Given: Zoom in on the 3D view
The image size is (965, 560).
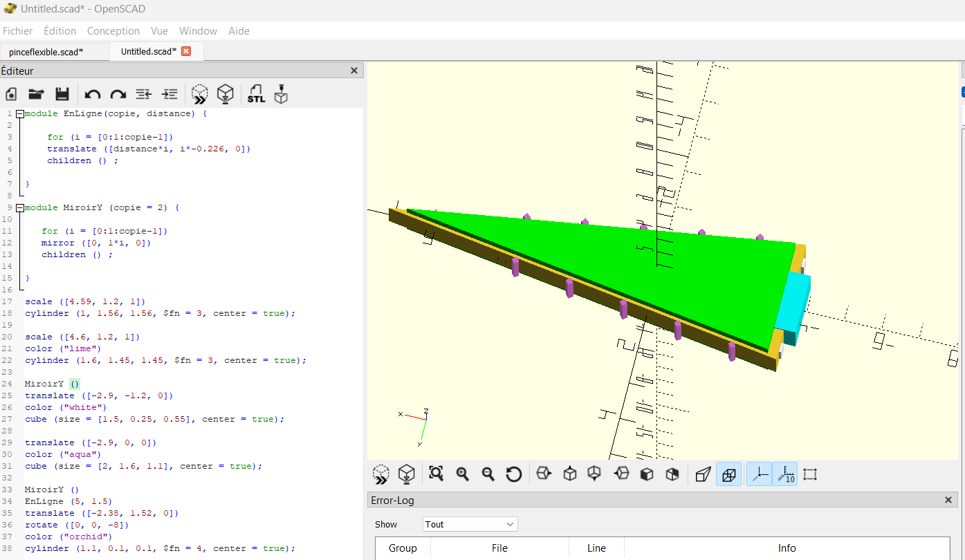Looking at the screenshot, I should (462, 474).
